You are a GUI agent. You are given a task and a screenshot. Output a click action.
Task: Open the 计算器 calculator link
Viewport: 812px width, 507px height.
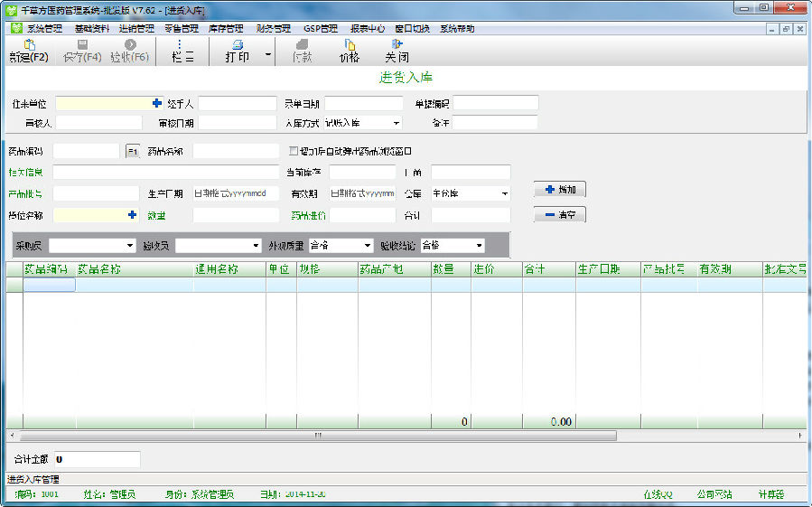click(771, 494)
